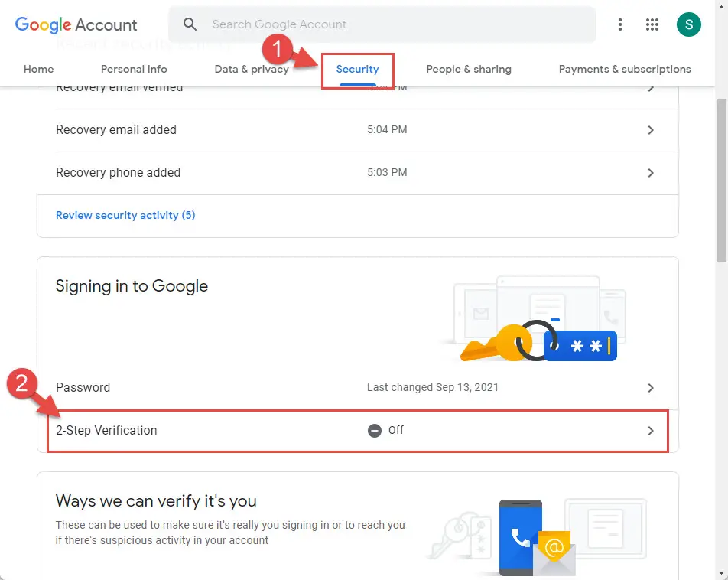This screenshot has width=728, height=580.
Task: Click the 5:04 PM timestamp
Action: coord(387,129)
